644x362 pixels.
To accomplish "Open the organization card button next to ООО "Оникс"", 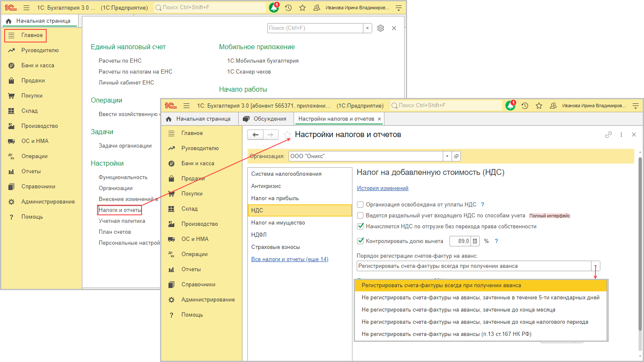I will click(456, 156).
